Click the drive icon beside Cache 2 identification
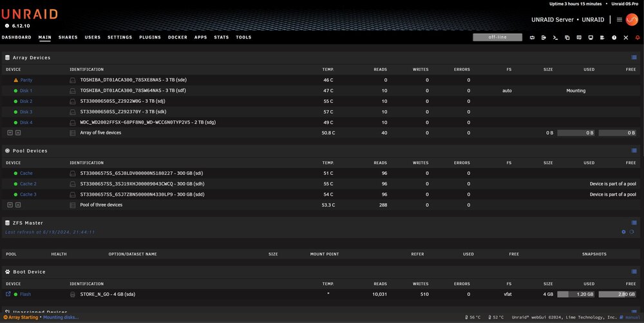The image size is (644, 323). [73, 184]
